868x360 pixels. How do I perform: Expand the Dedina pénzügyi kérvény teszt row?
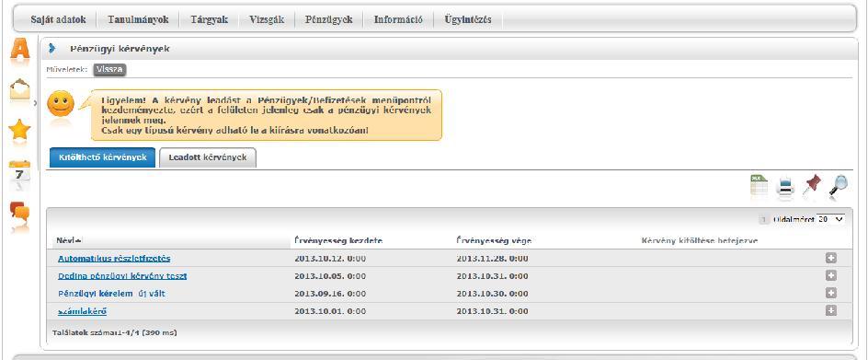pos(831,275)
